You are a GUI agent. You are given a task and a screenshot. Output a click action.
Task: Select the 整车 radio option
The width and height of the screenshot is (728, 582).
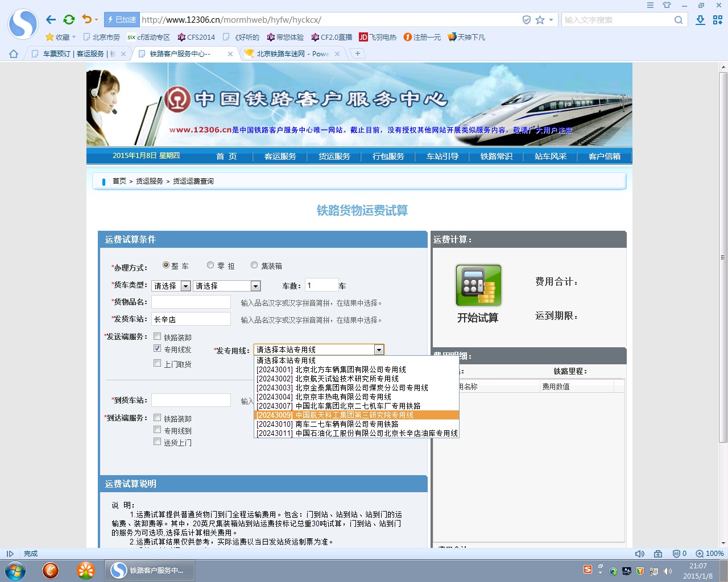click(x=166, y=265)
